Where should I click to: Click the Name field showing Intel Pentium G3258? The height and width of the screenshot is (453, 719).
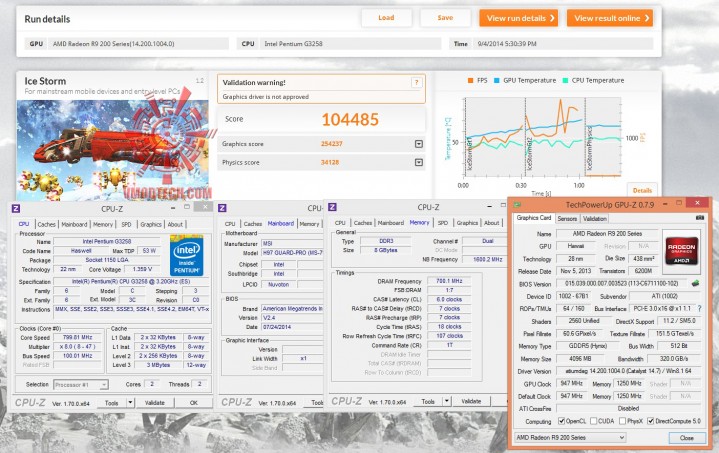(x=107, y=241)
